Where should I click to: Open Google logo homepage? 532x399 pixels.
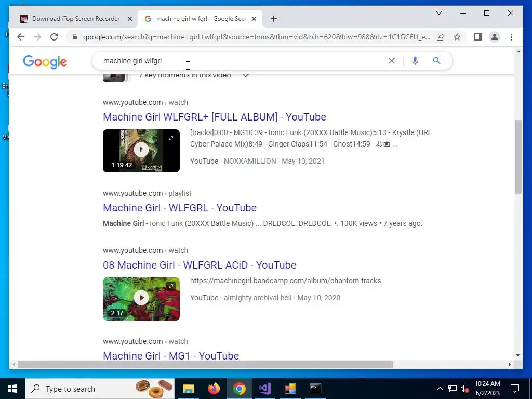45,62
